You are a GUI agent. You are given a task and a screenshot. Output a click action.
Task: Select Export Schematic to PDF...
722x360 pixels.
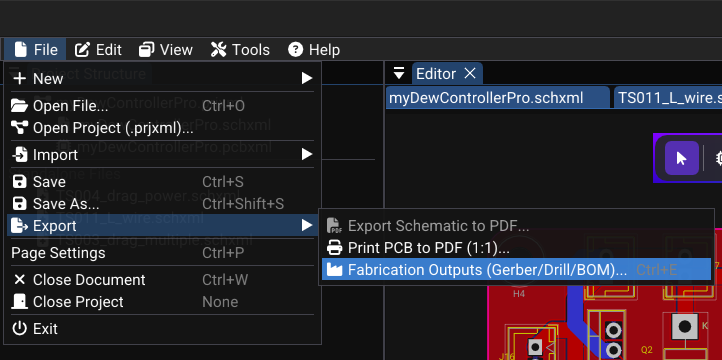tap(516, 226)
